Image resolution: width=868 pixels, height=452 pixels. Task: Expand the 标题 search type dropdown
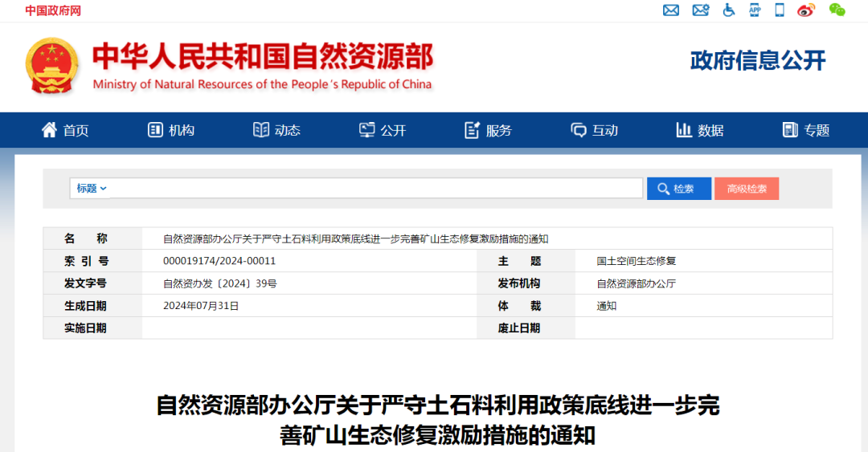pos(92,189)
